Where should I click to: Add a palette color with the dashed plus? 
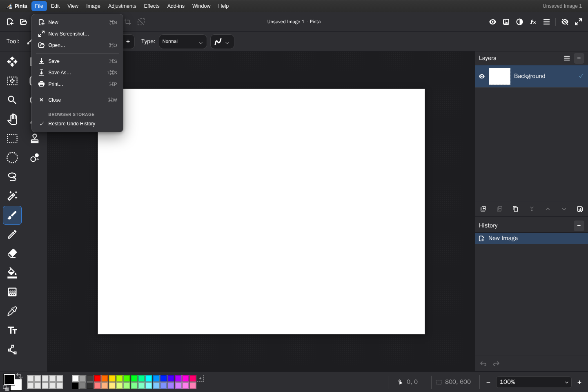tap(200, 379)
